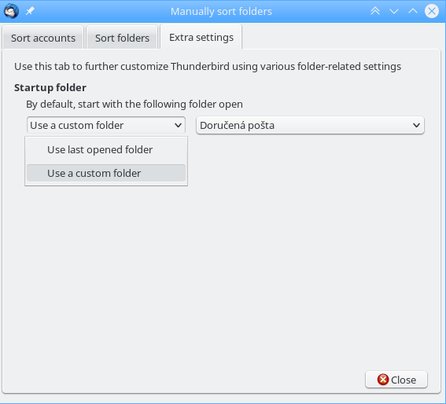Click the arrow on the startup mode combo box
This screenshot has width=446, height=404.
(178, 125)
